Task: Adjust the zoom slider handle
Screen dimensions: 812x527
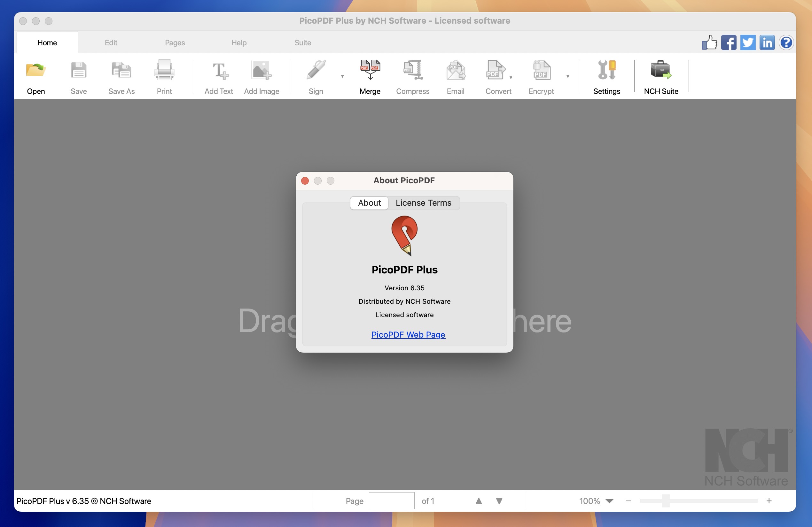Action: click(666, 501)
